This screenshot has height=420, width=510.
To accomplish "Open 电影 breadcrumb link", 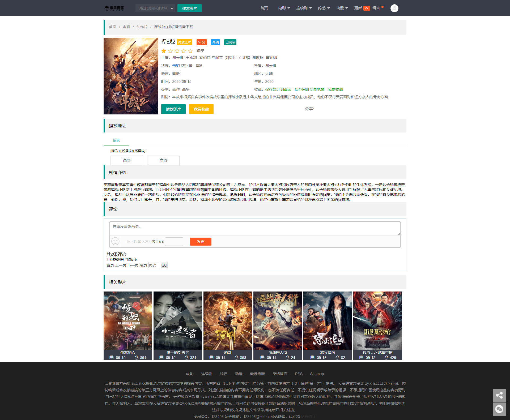I will click(x=126, y=27).
